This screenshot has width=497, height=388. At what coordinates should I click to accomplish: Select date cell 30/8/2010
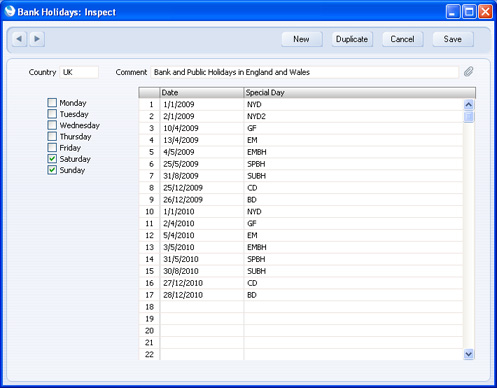[202, 271]
